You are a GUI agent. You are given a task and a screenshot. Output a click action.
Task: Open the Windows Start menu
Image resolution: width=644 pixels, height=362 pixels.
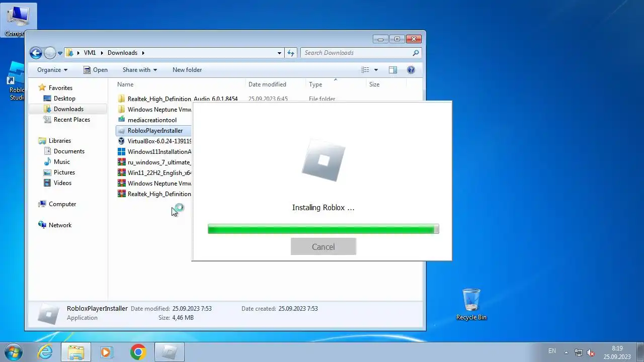click(x=14, y=352)
